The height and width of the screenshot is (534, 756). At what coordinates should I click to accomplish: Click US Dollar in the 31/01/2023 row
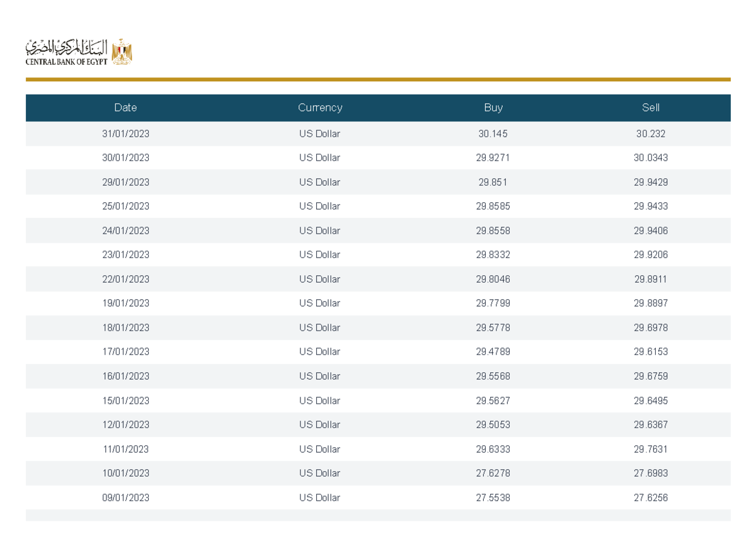pyautogui.click(x=320, y=134)
